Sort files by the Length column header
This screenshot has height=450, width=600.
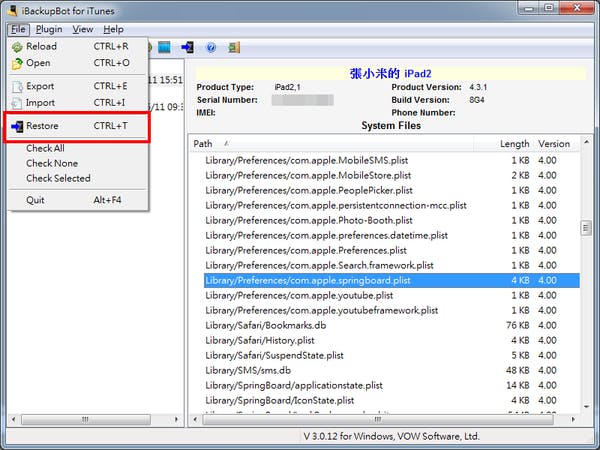pyautogui.click(x=503, y=144)
